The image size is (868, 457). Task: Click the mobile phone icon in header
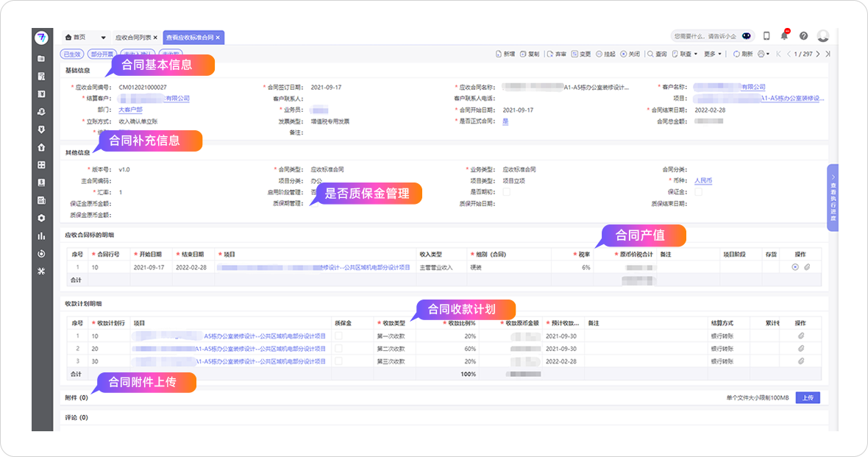tap(766, 36)
